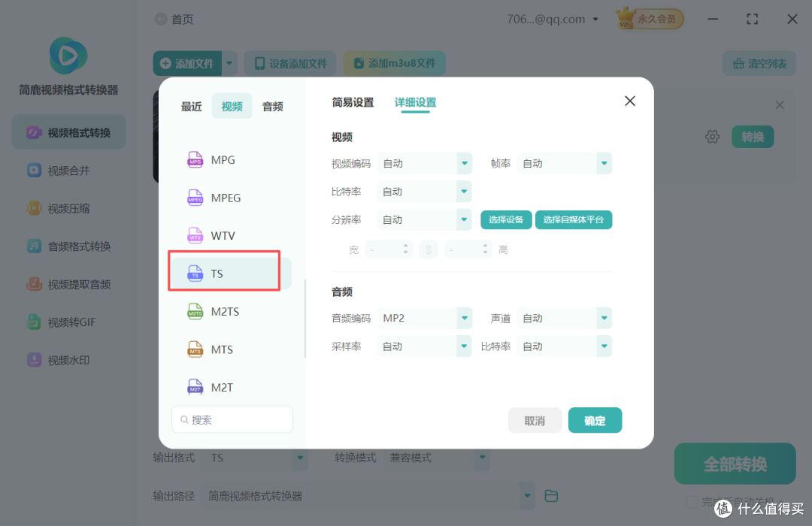
Task: Click the 视频提取音频 sidebar icon
Action: (x=34, y=284)
